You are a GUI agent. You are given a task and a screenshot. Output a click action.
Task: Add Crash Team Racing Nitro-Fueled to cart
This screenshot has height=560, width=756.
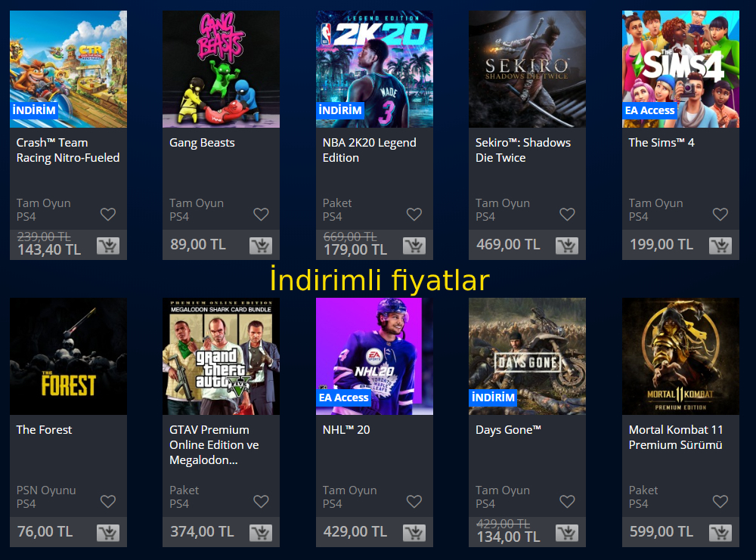point(108,246)
